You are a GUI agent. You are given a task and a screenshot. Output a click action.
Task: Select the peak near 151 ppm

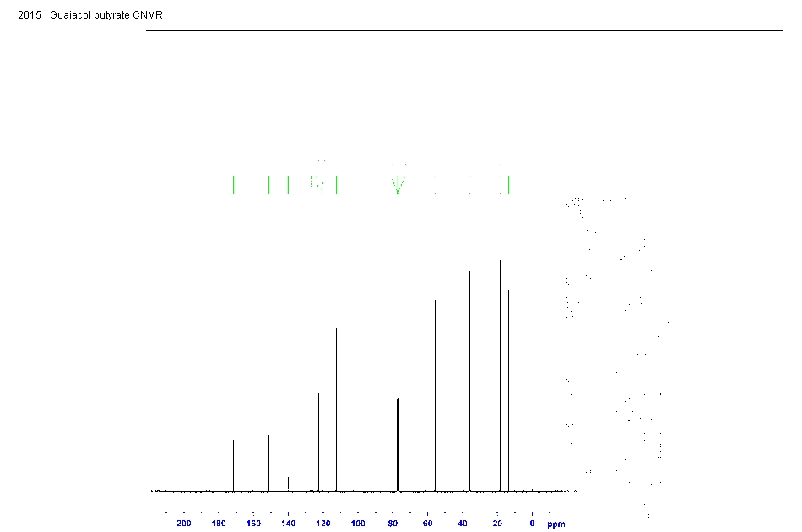point(269,463)
